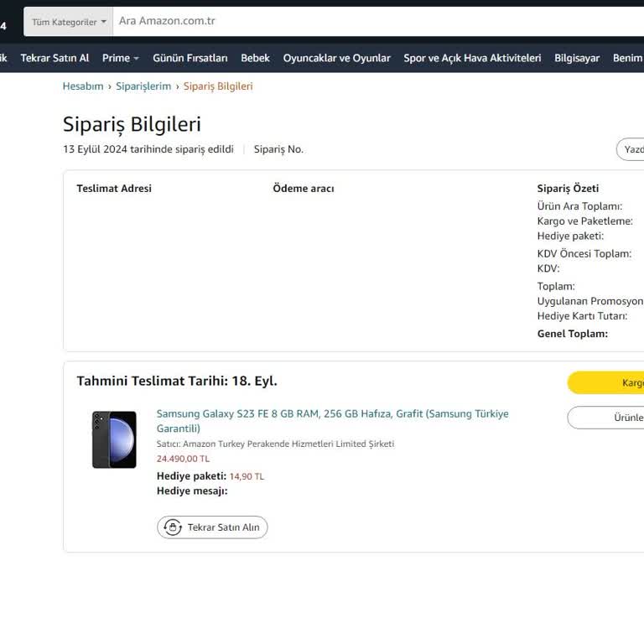Image resolution: width=644 pixels, height=644 pixels.
Task: Go to the Bebek category
Action: tap(255, 59)
